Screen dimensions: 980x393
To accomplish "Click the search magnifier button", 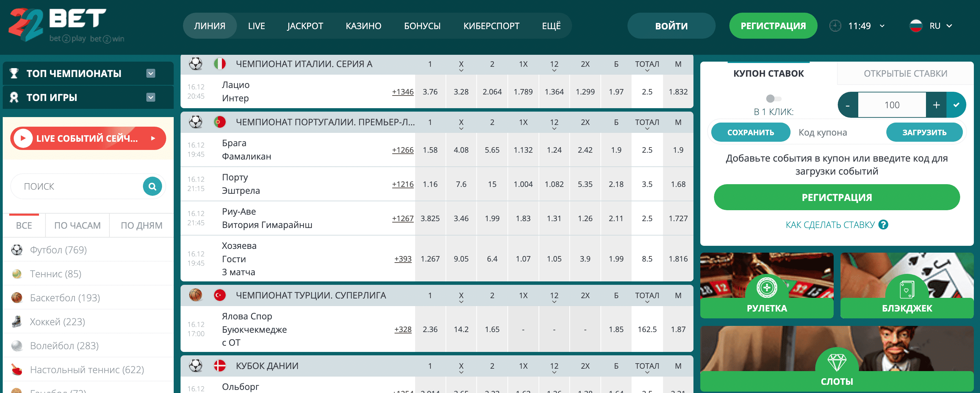I will [x=152, y=187].
